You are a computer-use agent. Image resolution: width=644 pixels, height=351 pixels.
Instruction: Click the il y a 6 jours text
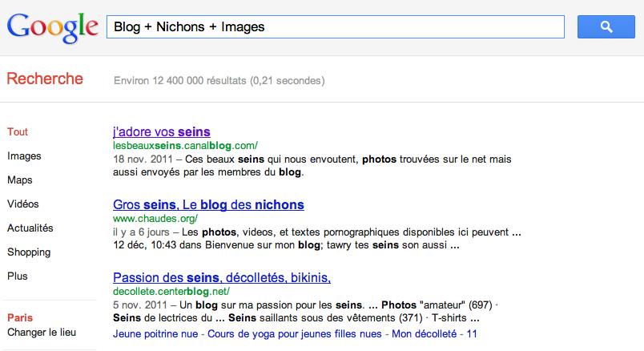click(141, 232)
